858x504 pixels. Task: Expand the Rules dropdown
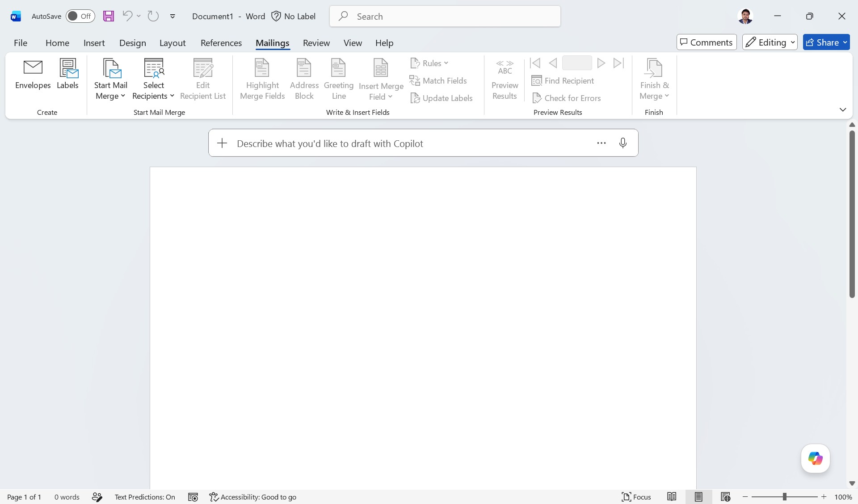point(429,63)
